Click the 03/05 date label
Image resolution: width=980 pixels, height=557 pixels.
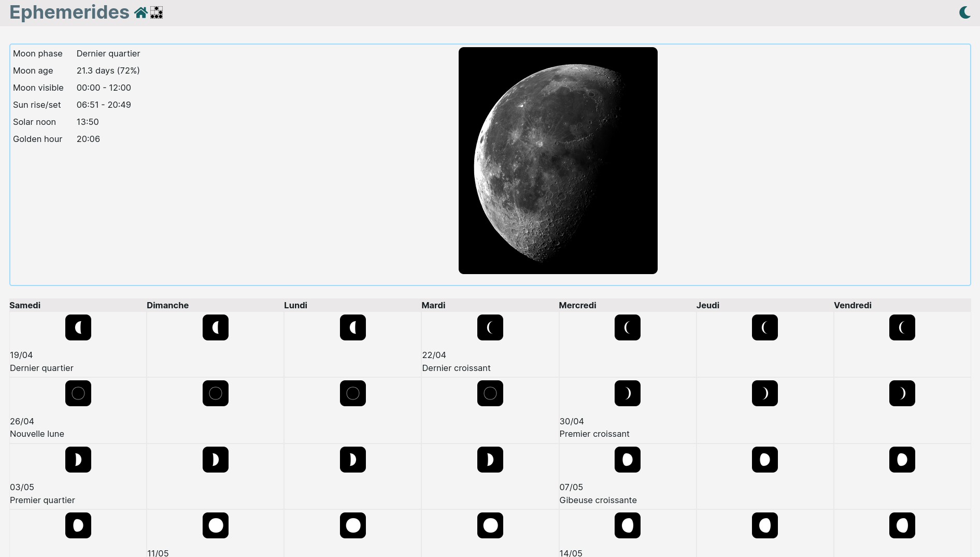pyautogui.click(x=22, y=487)
